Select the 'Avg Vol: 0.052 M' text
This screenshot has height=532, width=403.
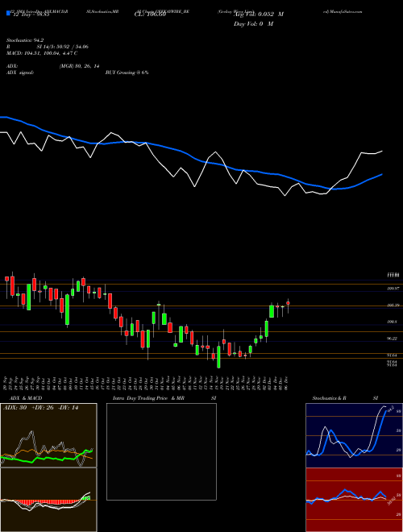[x=259, y=15]
